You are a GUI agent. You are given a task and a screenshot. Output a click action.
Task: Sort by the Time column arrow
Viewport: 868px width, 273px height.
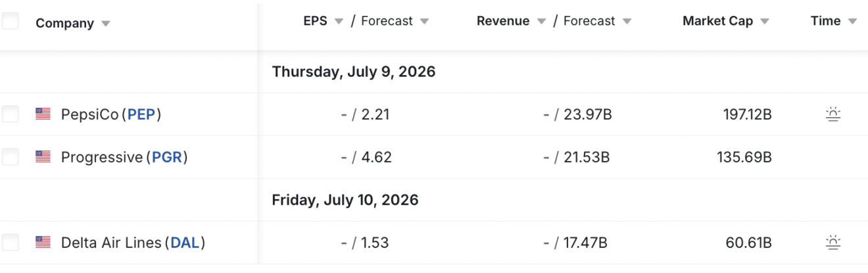pyautogui.click(x=853, y=22)
